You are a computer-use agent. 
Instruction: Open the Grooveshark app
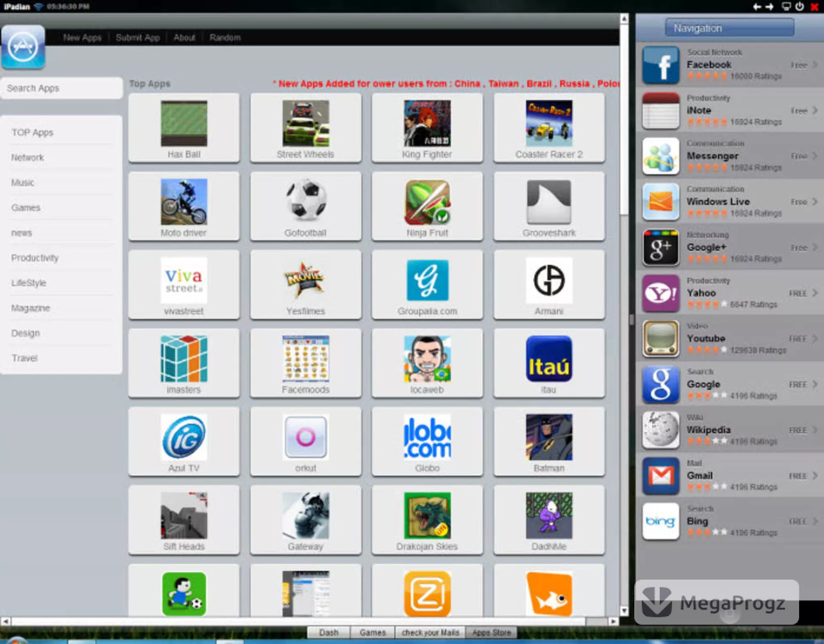(x=549, y=207)
